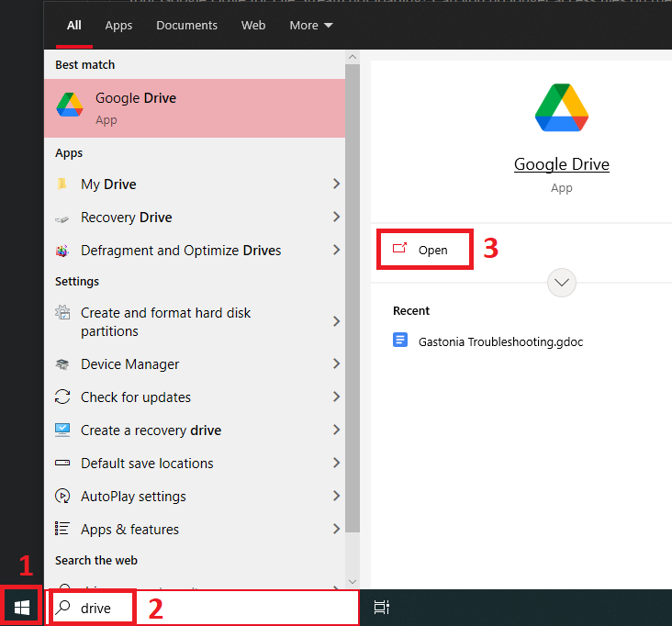The image size is (672, 626).
Task: Click the search magnifier icon
Action: tap(63, 607)
